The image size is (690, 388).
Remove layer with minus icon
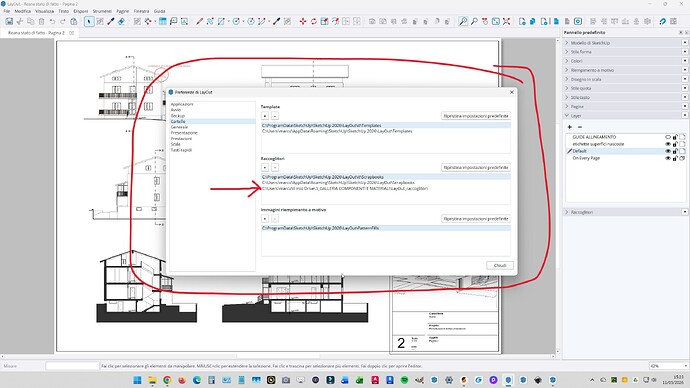pos(580,127)
